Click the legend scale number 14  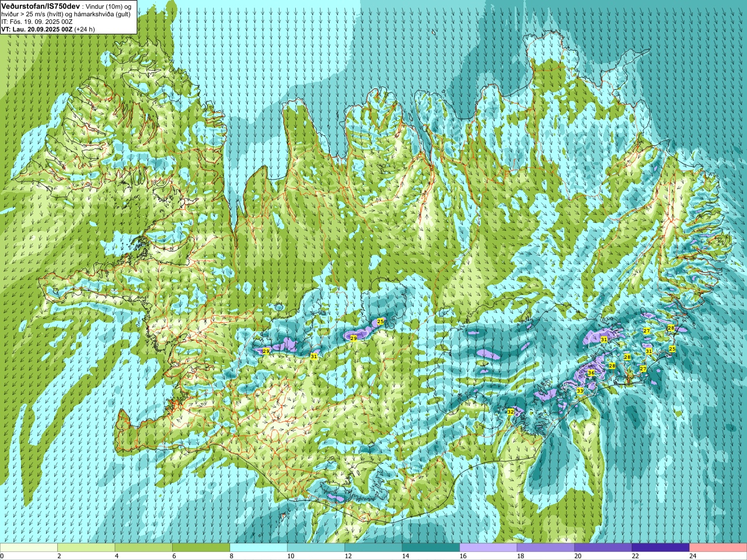click(x=406, y=556)
